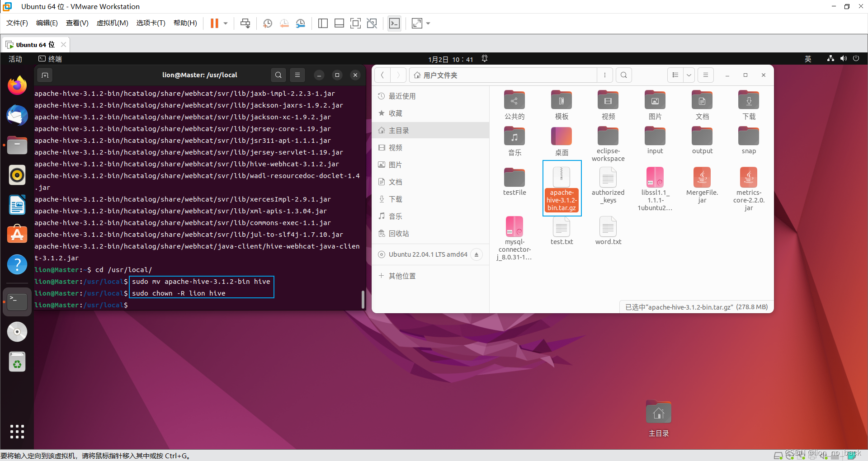Image resolution: width=868 pixels, height=461 pixels.
Task: Open Files manager from the dock
Action: click(x=17, y=145)
